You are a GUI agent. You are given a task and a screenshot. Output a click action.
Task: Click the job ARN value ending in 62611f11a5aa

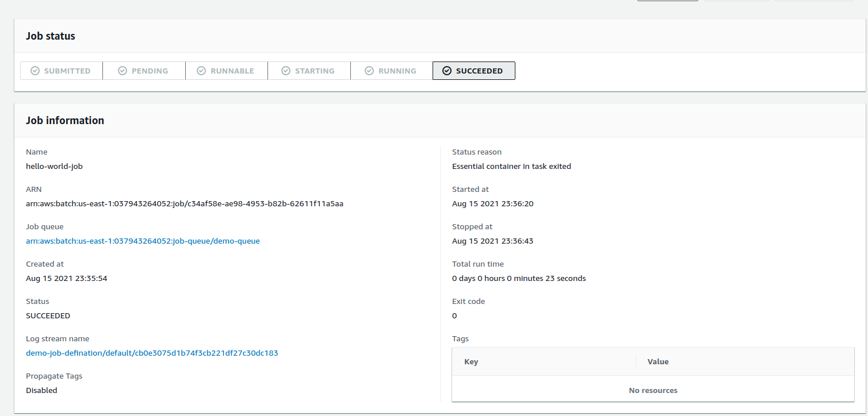[x=185, y=204]
